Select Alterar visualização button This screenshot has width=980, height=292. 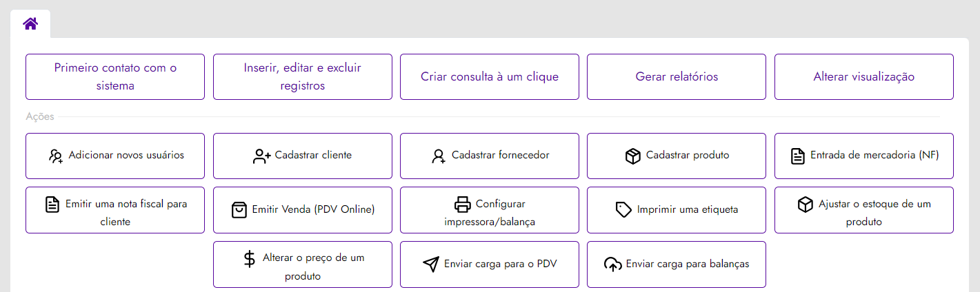click(x=864, y=76)
